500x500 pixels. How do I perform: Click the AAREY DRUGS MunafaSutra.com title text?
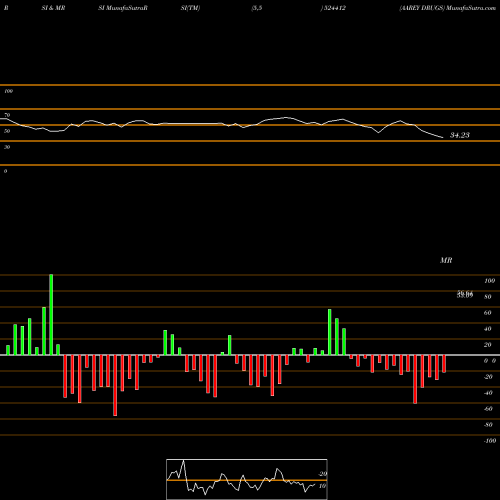coord(448,8)
